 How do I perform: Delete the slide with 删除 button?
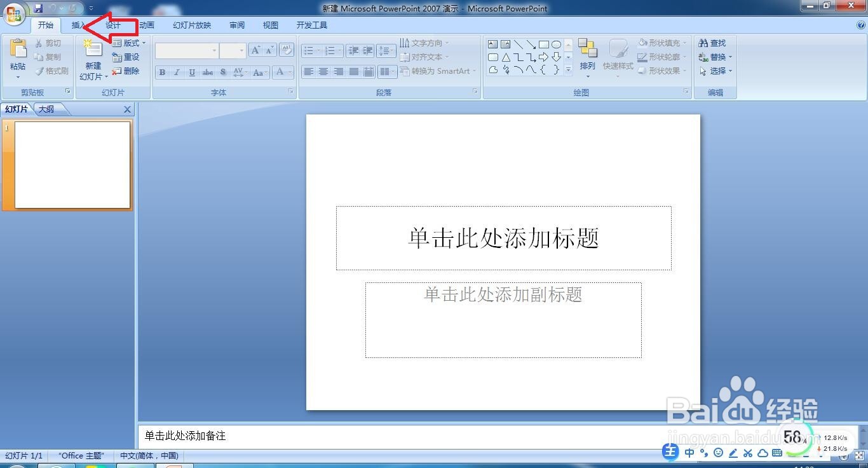coord(126,71)
